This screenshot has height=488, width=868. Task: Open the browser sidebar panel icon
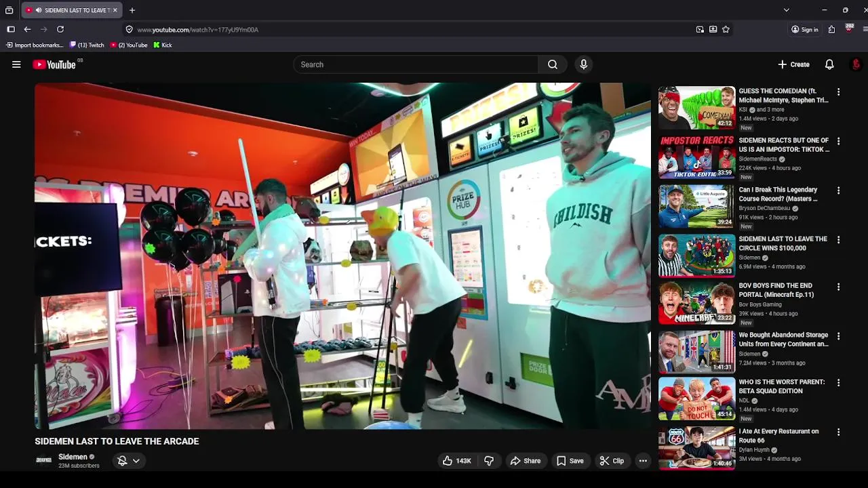[11, 29]
